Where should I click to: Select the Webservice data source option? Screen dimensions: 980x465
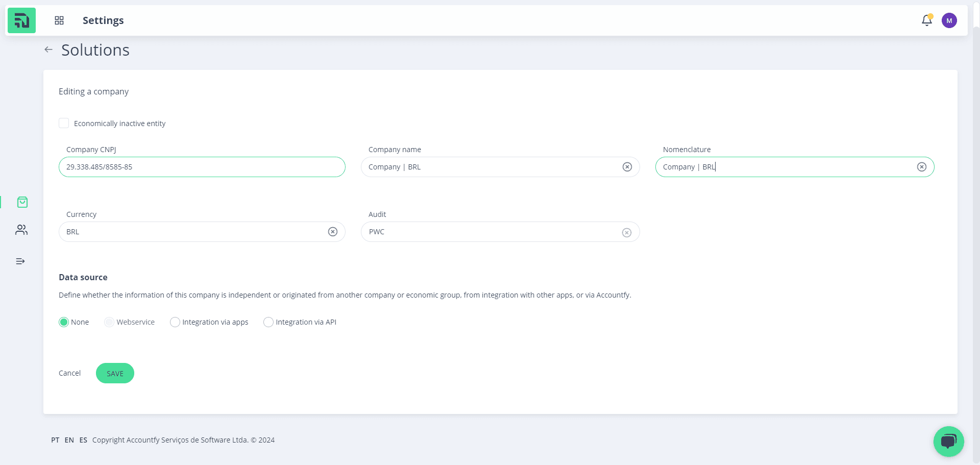pos(109,322)
